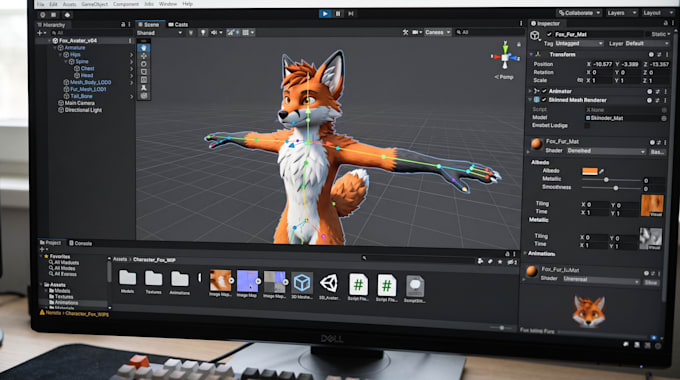This screenshot has height=380, width=680.
Task: Select Directional Light in the Hierarchy
Action: coord(83,110)
